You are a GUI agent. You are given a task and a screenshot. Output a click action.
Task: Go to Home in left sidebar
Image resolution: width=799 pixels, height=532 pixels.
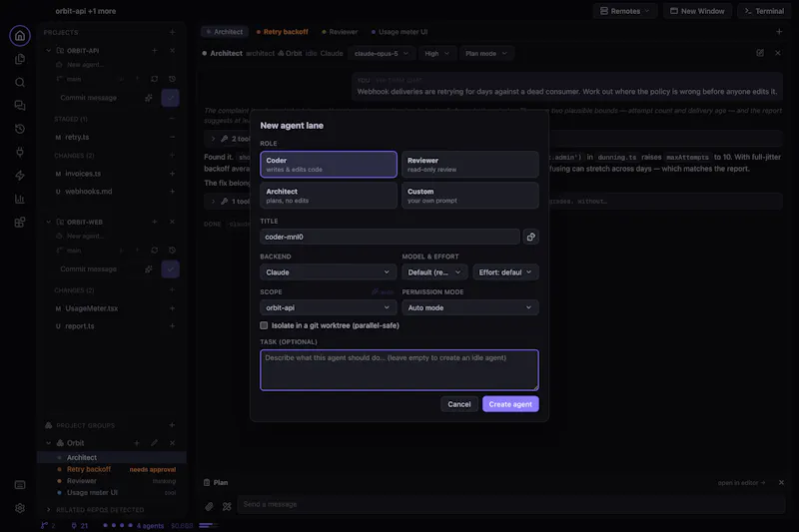pos(20,36)
